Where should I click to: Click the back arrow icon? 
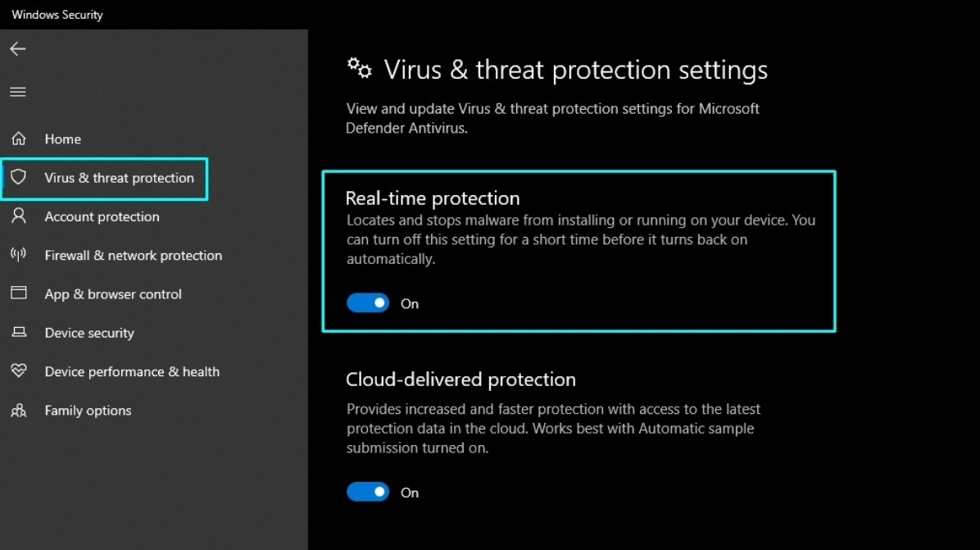[x=18, y=49]
